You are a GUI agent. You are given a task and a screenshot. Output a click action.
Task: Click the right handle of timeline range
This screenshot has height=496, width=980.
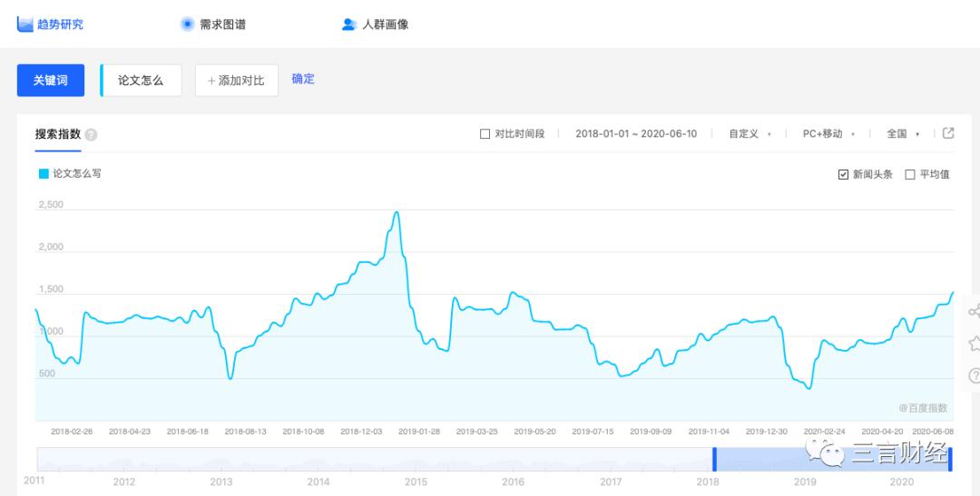(950, 459)
